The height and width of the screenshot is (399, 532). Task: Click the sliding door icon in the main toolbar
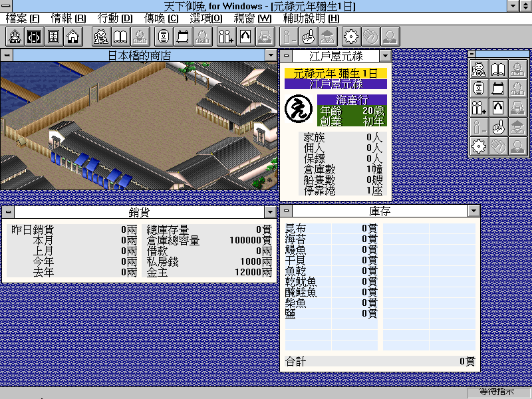pos(35,37)
